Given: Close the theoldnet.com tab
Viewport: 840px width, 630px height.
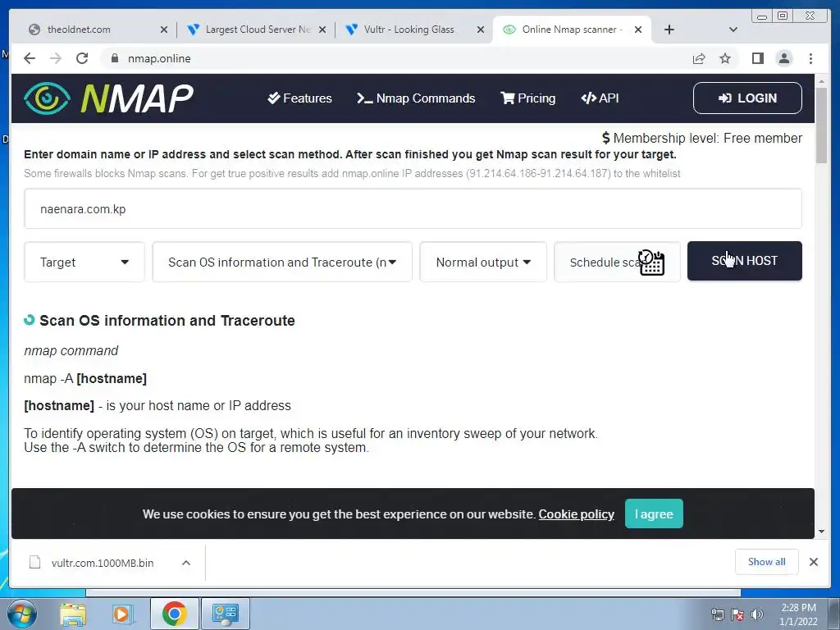Looking at the screenshot, I should 164,30.
